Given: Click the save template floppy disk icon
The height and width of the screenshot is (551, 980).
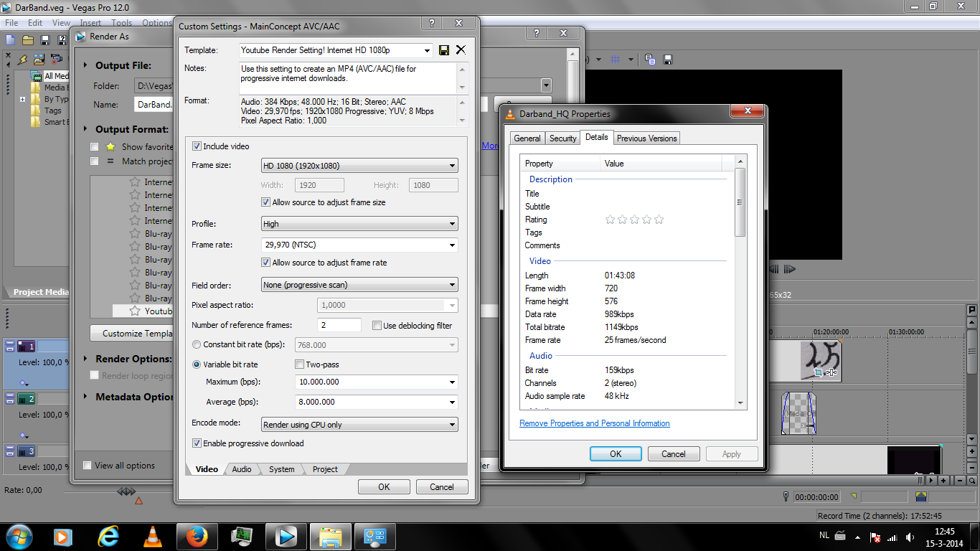Looking at the screenshot, I should 444,50.
